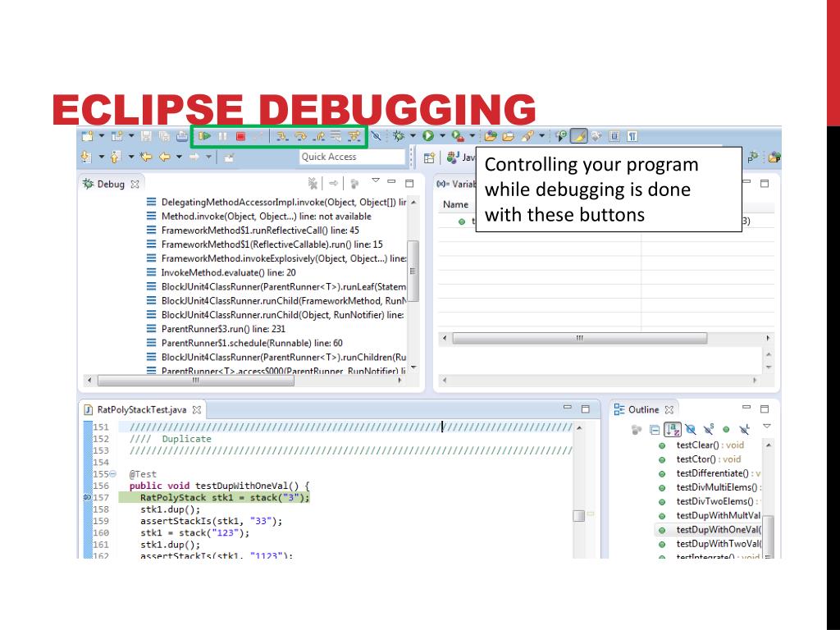Image resolution: width=840 pixels, height=630 pixels.
Task: Select the Debug view tab
Action: 111,184
